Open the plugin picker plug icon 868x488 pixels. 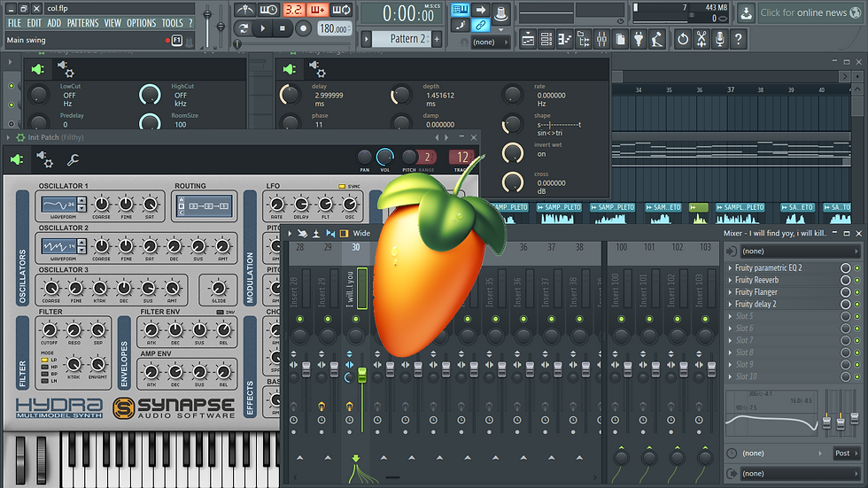tap(639, 39)
